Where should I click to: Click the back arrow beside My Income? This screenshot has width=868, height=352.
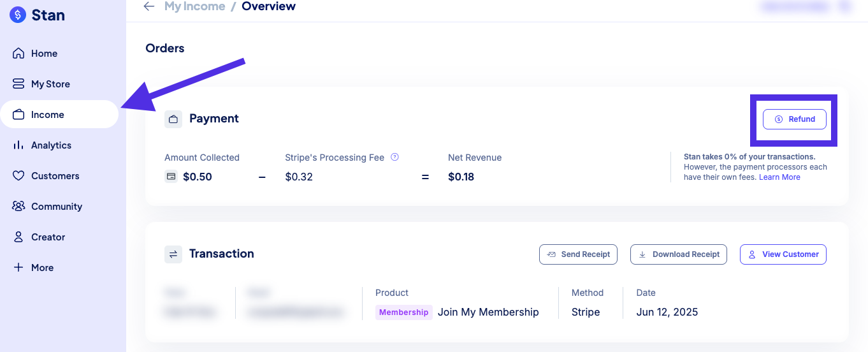click(149, 6)
